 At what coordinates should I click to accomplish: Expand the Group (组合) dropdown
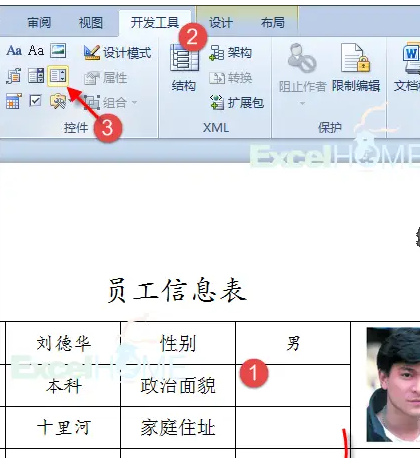coord(134,102)
